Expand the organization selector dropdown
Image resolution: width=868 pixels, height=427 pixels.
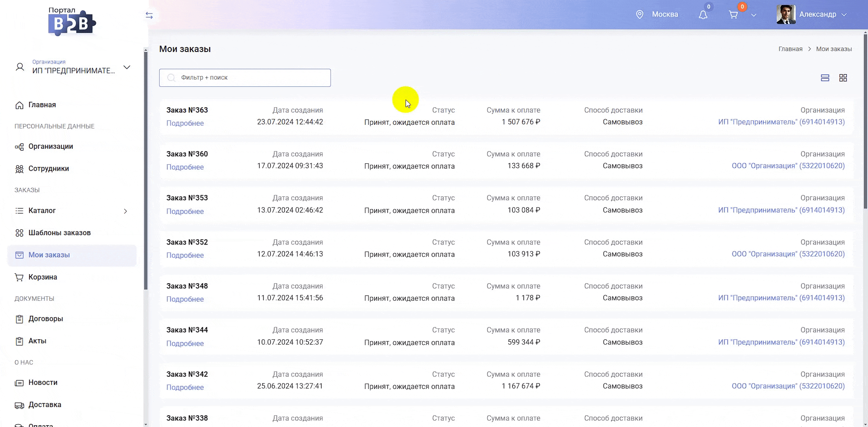(127, 67)
